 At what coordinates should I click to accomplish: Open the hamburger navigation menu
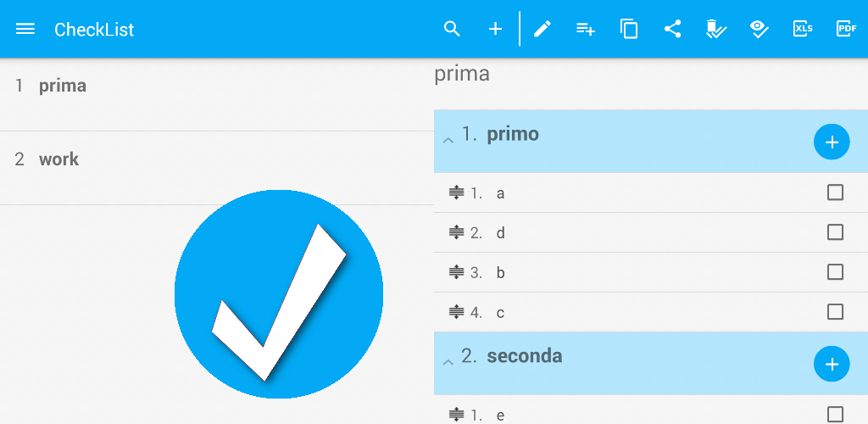(25, 29)
